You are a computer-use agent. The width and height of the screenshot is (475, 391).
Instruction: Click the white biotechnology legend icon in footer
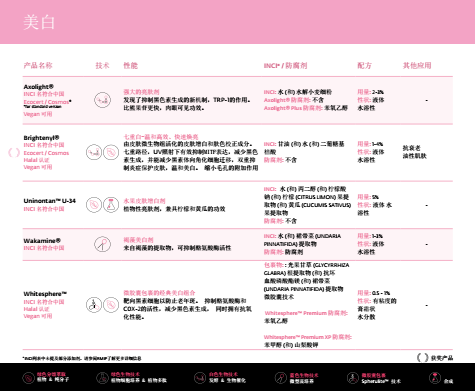click(x=200, y=378)
